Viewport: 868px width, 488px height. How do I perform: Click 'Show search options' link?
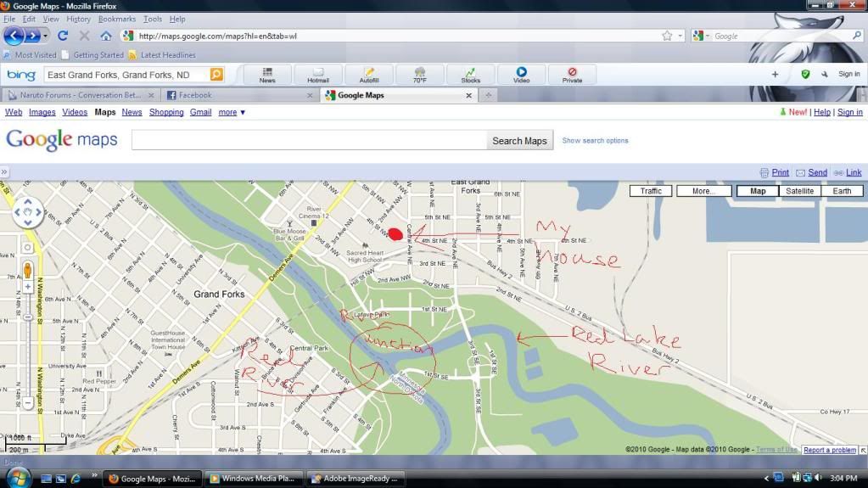(x=595, y=141)
